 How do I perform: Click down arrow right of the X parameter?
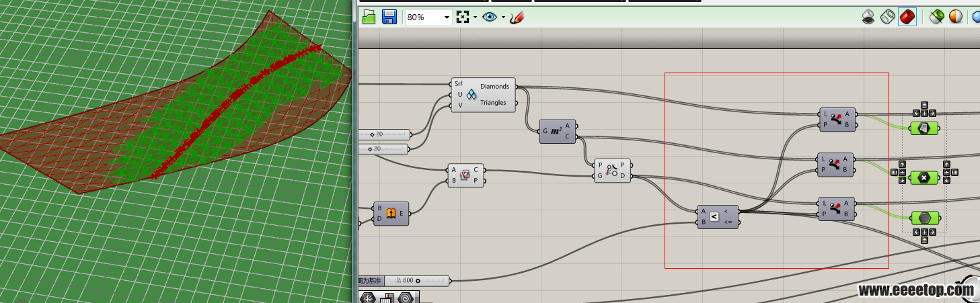(x=946, y=179)
